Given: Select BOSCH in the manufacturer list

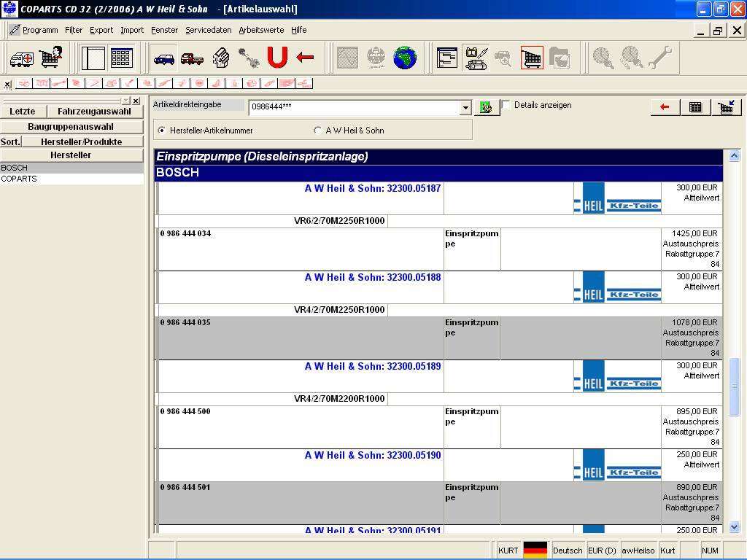Looking at the screenshot, I should pos(71,168).
